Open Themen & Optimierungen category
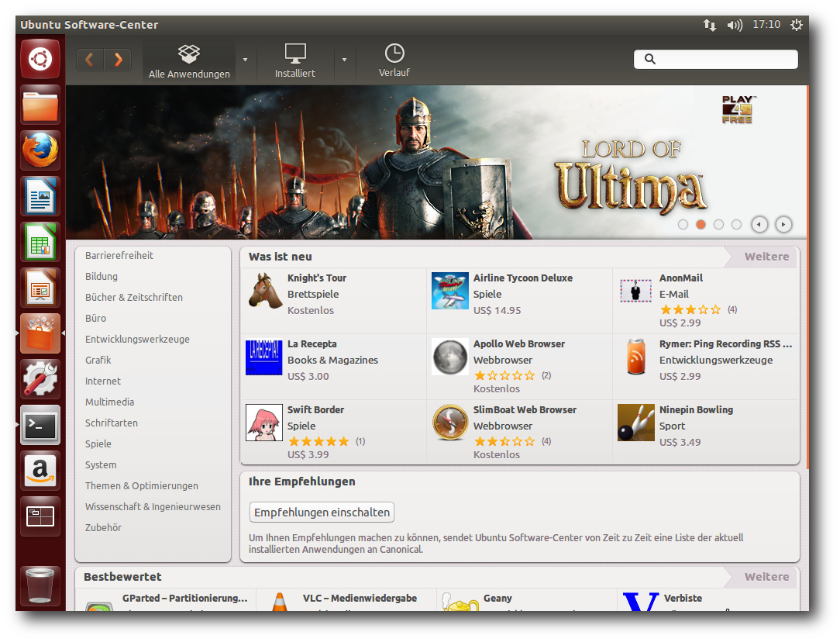 tap(142, 485)
